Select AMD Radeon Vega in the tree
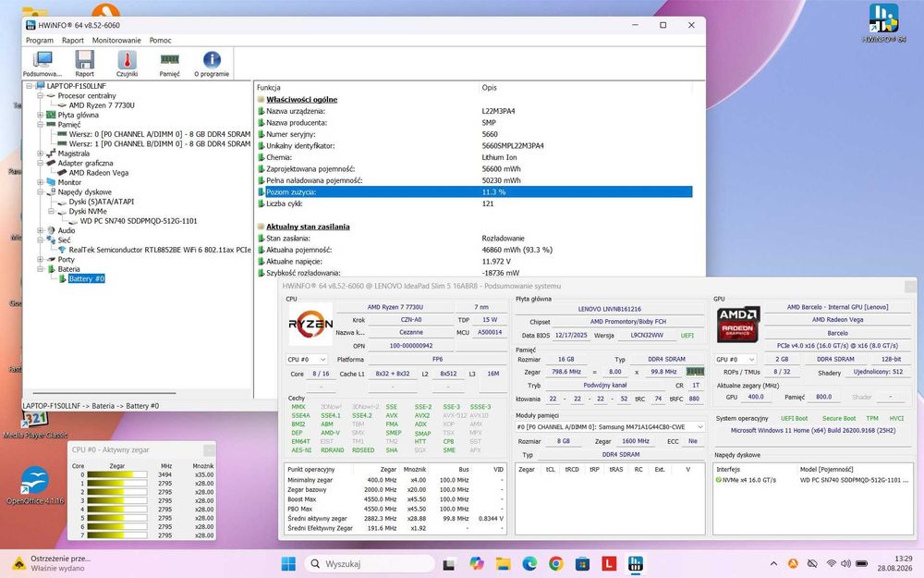Viewport: 924px width, 578px height. [x=99, y=173]
